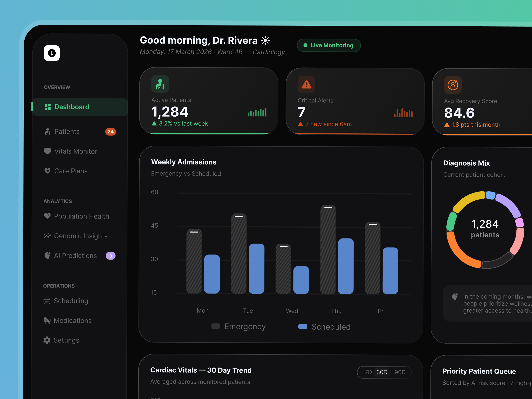
Task: Click the Vitals Monitor screen icon
Action: 47,151
